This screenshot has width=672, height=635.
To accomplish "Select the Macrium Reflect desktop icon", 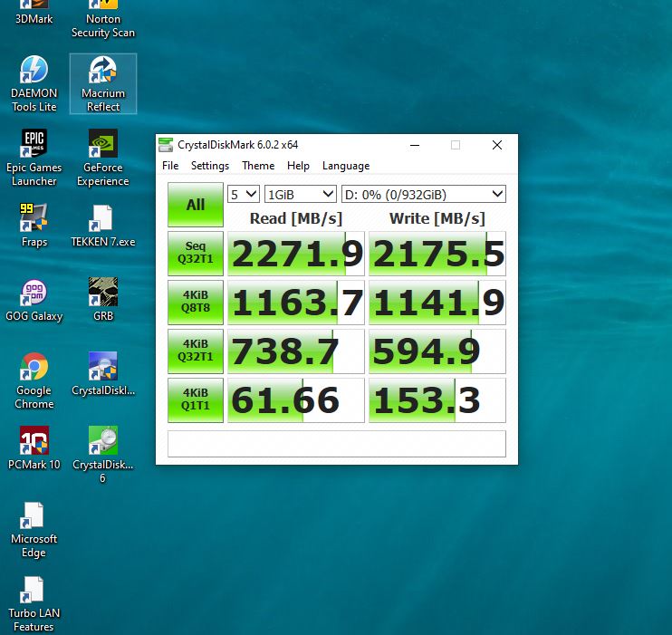I will [x=103, y=84].
